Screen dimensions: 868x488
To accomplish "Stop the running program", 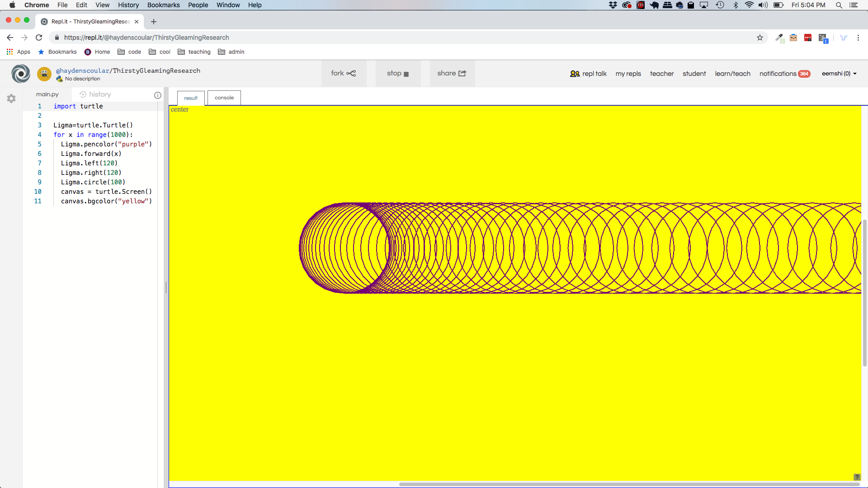I will (398, 74).
